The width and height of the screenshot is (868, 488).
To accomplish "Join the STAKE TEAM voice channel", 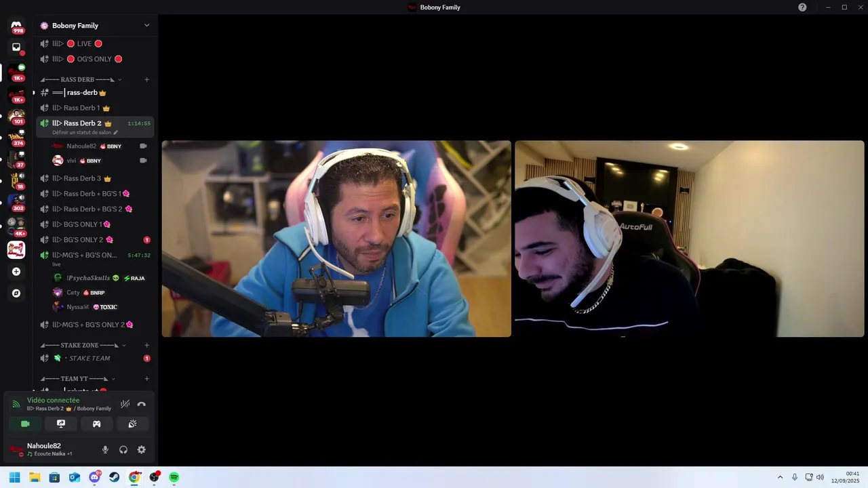I will click(95, 358).
